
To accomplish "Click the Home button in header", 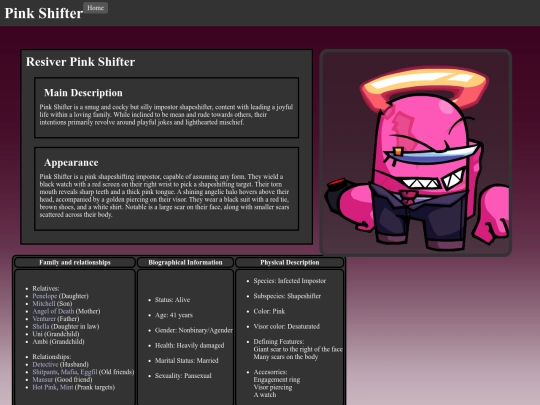I will coord(95,8).
